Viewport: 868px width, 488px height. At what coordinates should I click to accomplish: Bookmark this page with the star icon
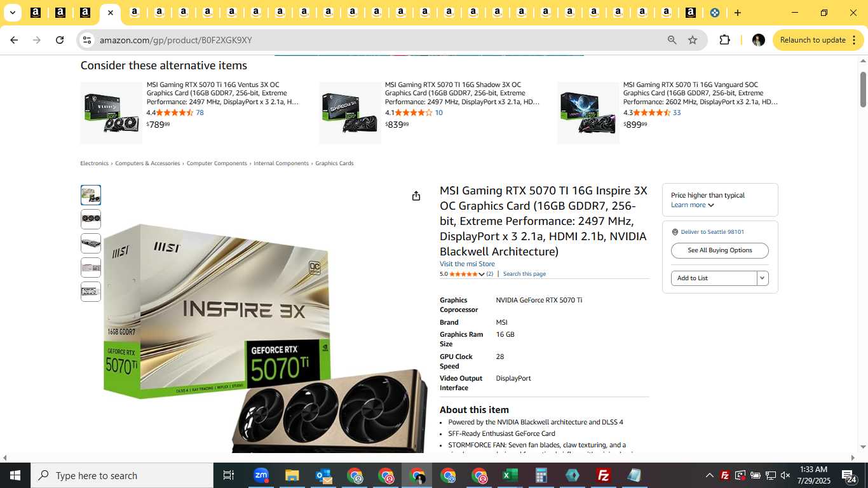pos(693,40)
